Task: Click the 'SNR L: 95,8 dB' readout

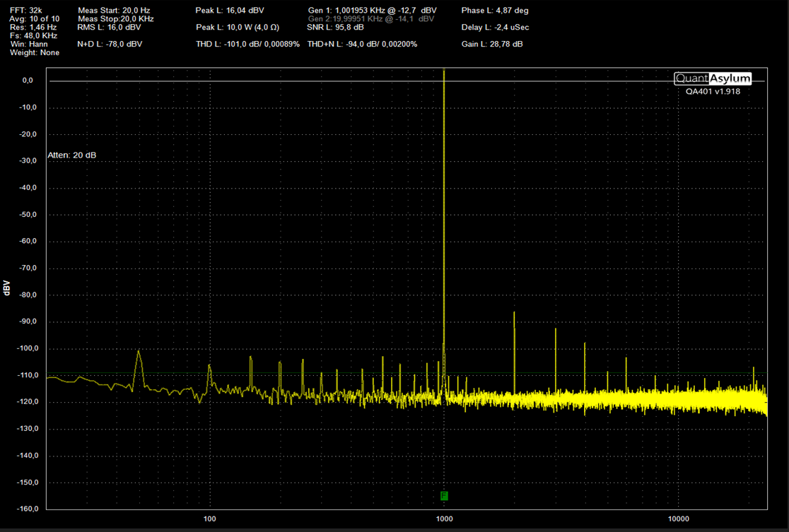Action: (335, 27)
